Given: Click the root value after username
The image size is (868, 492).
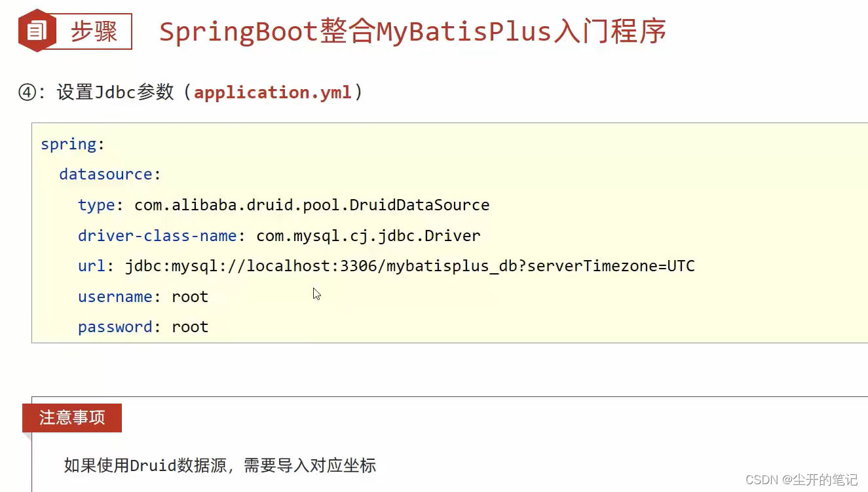Looking at the screenshot, I should coord(190,297).
